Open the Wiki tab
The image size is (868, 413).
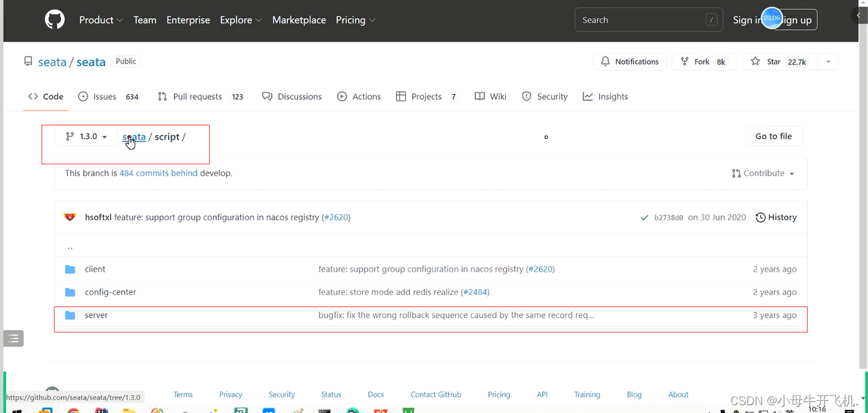[x=491, y=97]
